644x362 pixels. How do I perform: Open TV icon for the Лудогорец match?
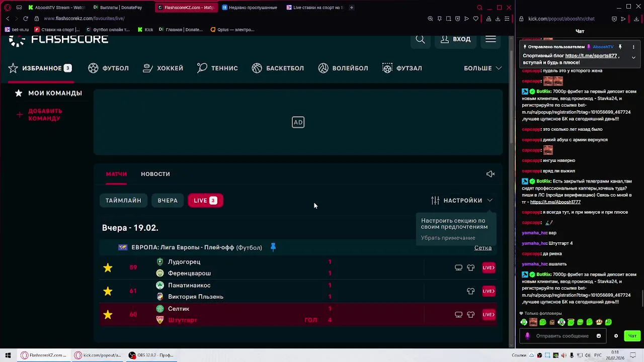[x=458, y=267]
